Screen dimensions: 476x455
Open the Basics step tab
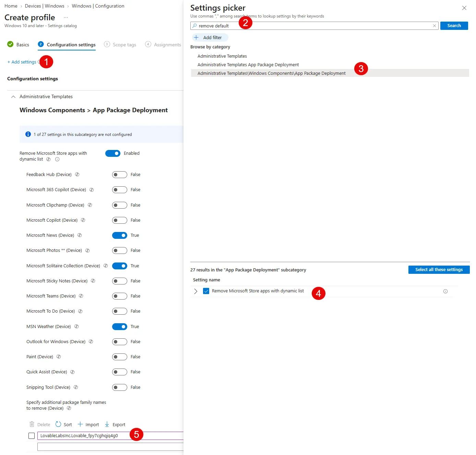point(18,45)
